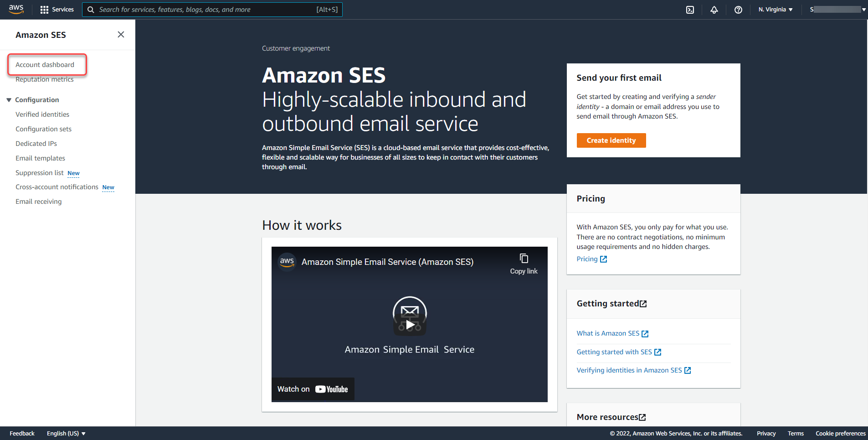
Task: Click the Create identity button
Action: pyautogui.click(x=611, y=140)
